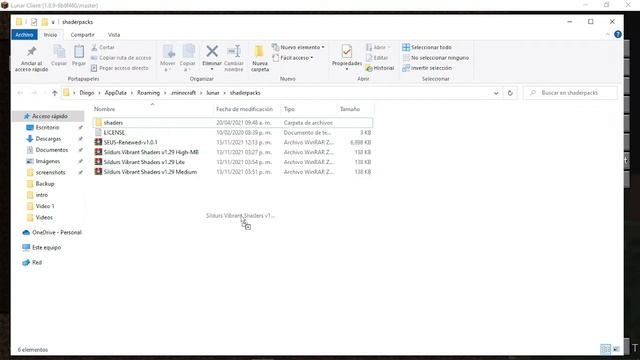Click the Eliminar X icon

(212, 51)
